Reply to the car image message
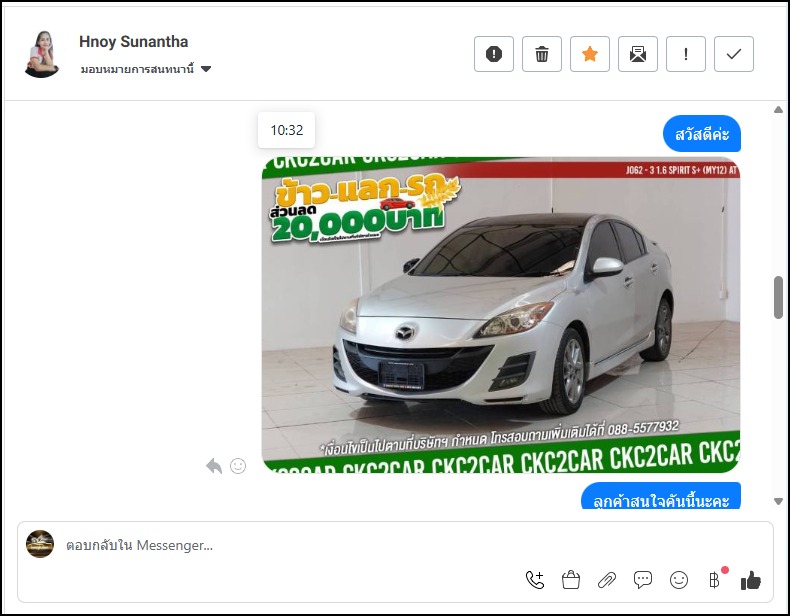 coord(214,466)
